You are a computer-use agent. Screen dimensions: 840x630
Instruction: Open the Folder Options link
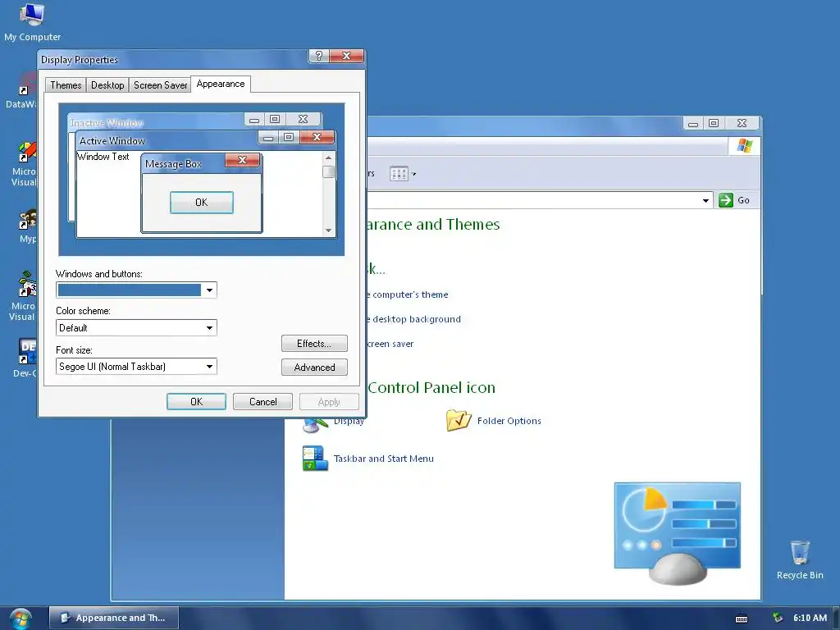click(509, 421)
